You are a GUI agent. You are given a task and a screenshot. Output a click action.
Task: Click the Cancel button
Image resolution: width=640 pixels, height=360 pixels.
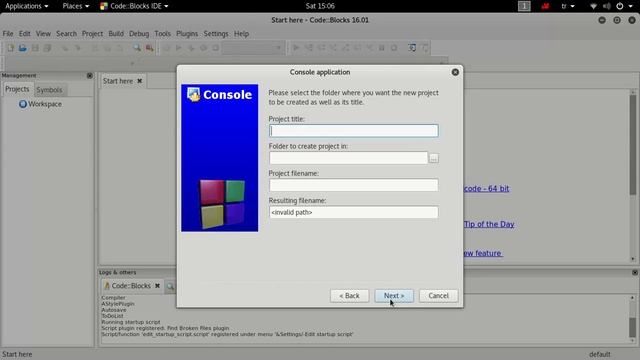coord(438,296)
